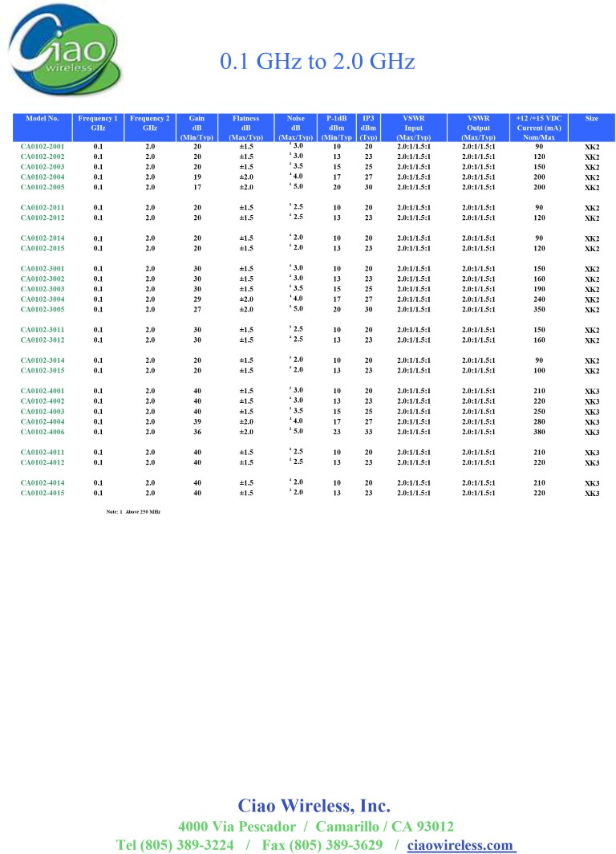Click model CA0102-4001
Viewport: 616px width, 854px height.
pos(43,391)
